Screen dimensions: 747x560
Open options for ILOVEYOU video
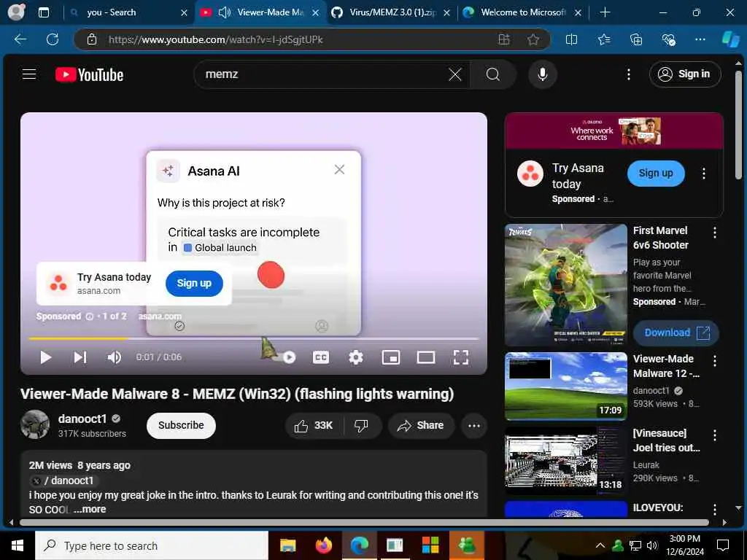point(714,510)
